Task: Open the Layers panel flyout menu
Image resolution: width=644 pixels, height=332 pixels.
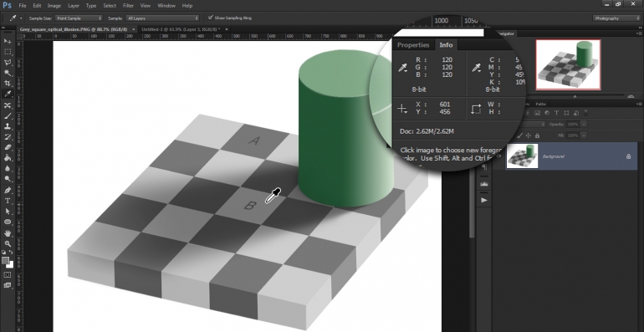Action: click(x=639, y=104)
